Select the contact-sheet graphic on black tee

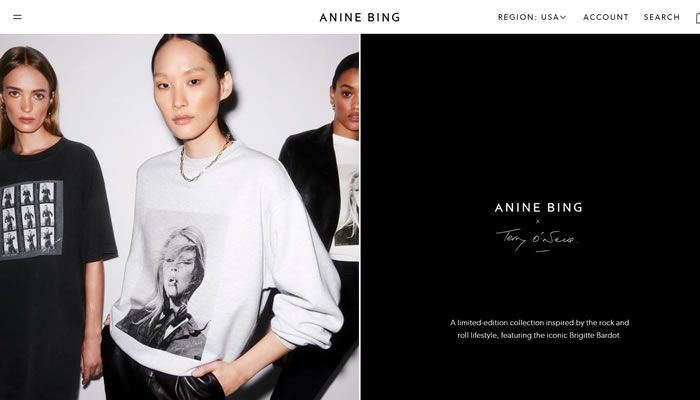[x=31, y=219]
